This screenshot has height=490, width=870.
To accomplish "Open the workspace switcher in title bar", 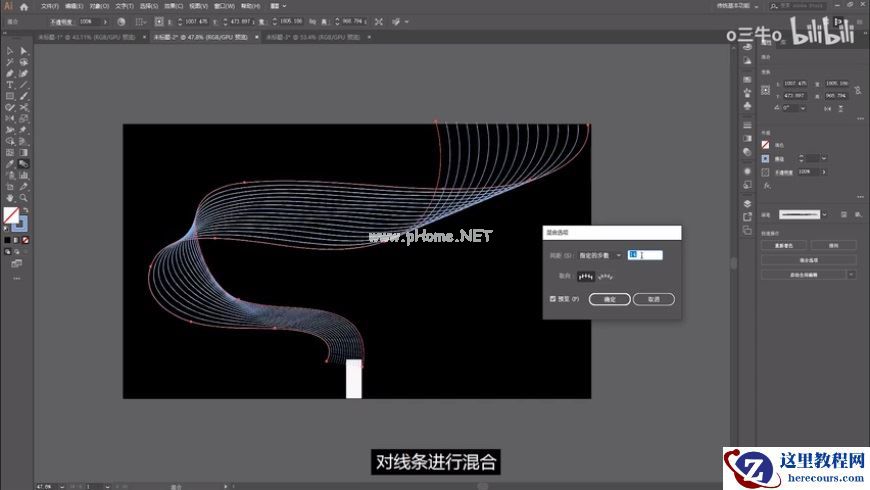I will click(737, 6).
